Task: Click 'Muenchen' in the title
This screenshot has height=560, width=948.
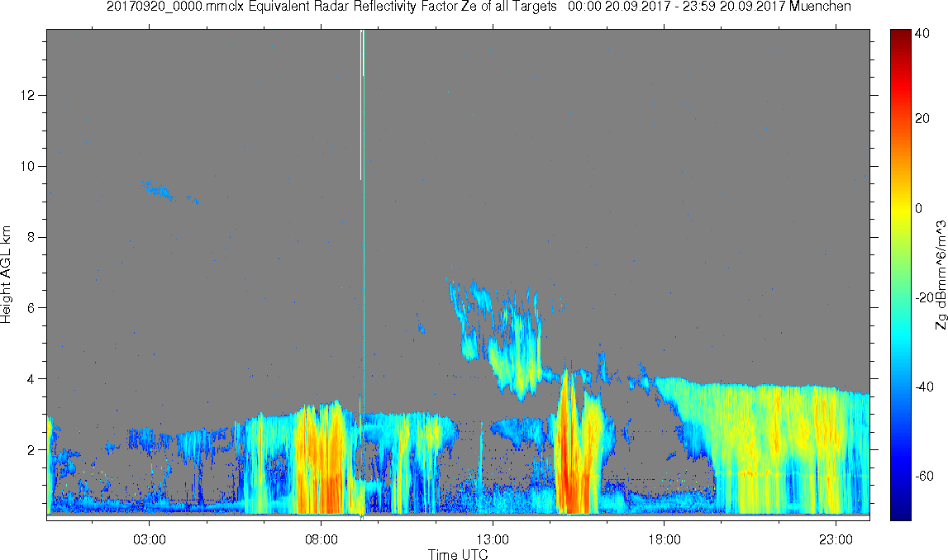Action: pyautogui.click(x=820, y=7)
